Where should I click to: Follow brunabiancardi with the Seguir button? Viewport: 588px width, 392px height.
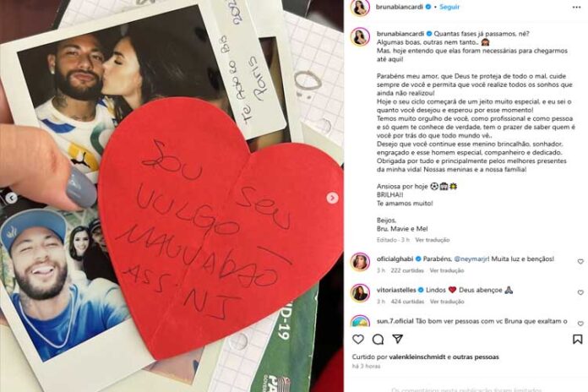pyautogui.click(x=449, y=7)
